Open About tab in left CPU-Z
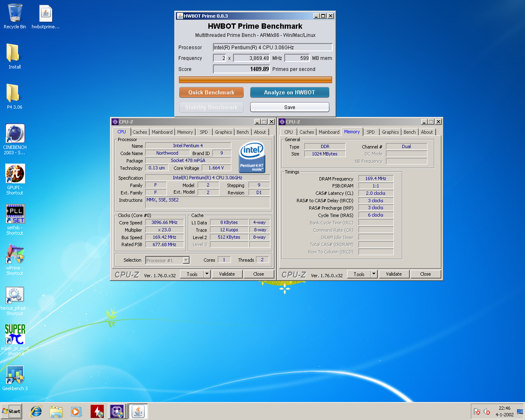525x420 pixels. pos(260,132)
